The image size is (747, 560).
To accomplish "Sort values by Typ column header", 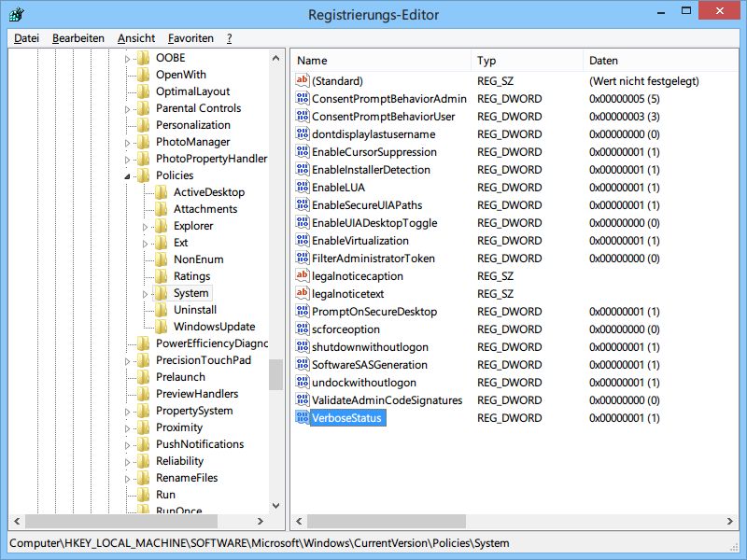I will coord(528,61).
